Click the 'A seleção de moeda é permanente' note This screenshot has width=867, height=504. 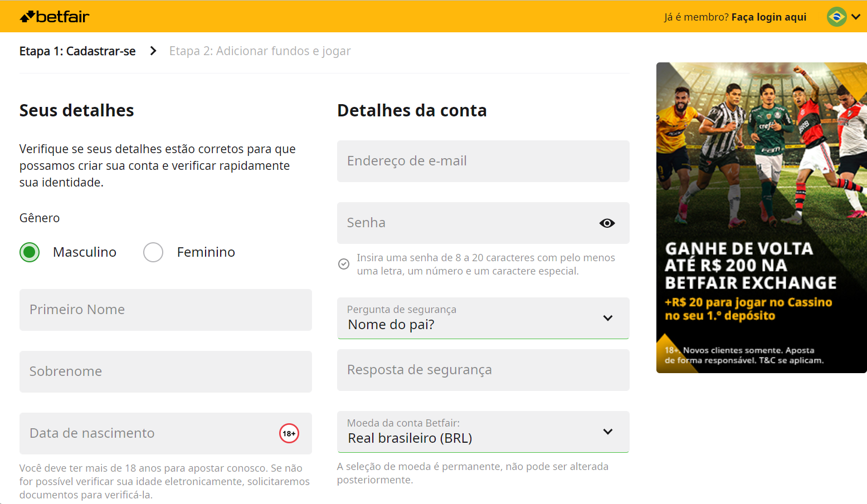[473, 473]
